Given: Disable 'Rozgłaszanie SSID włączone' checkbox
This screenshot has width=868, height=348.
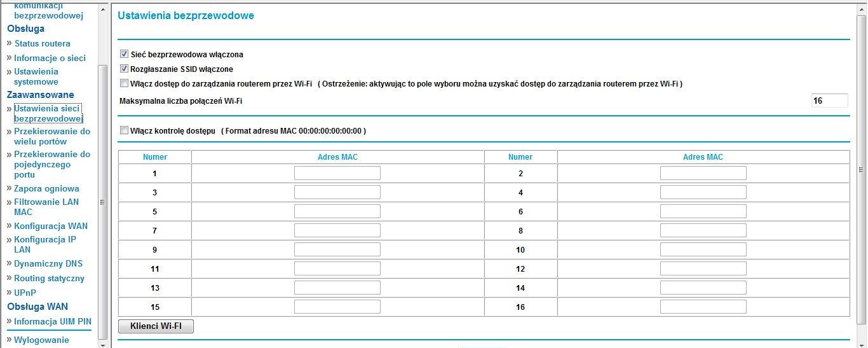Looking at the screenshot, I should tap(124, 69).
